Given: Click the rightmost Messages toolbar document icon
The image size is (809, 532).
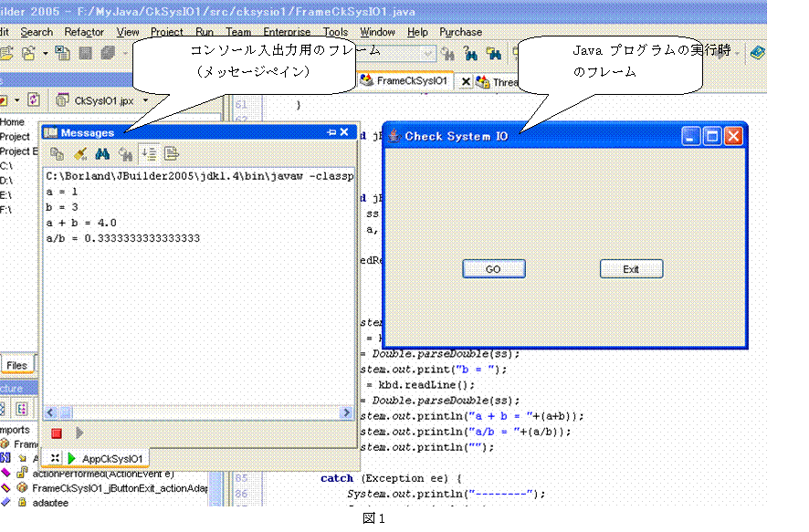Looking at the screenshot, I should 171,154.
